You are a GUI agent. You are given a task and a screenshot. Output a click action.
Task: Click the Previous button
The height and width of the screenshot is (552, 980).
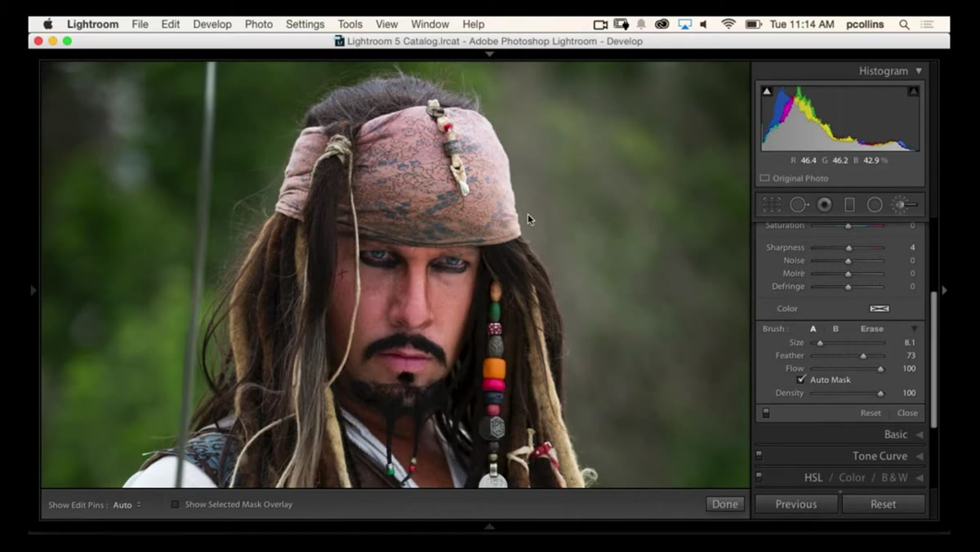tap(796, 505)
